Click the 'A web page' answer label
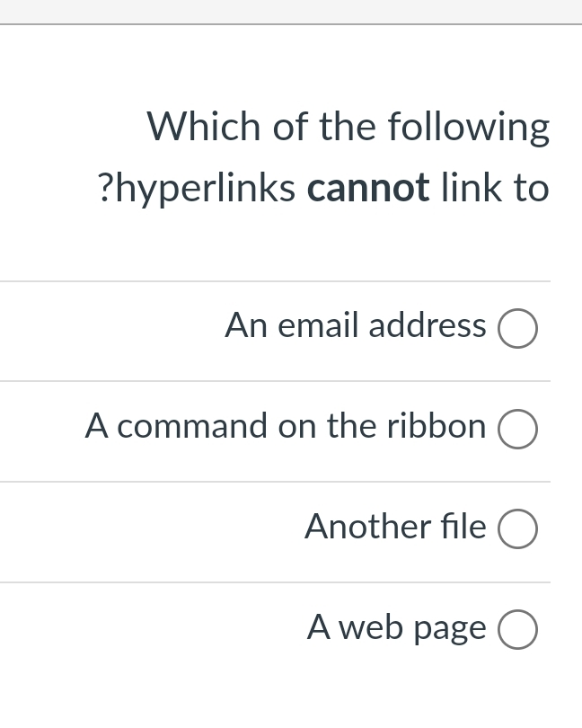The width and height of the screenshot is (582, 728). [x=396, y=628]
